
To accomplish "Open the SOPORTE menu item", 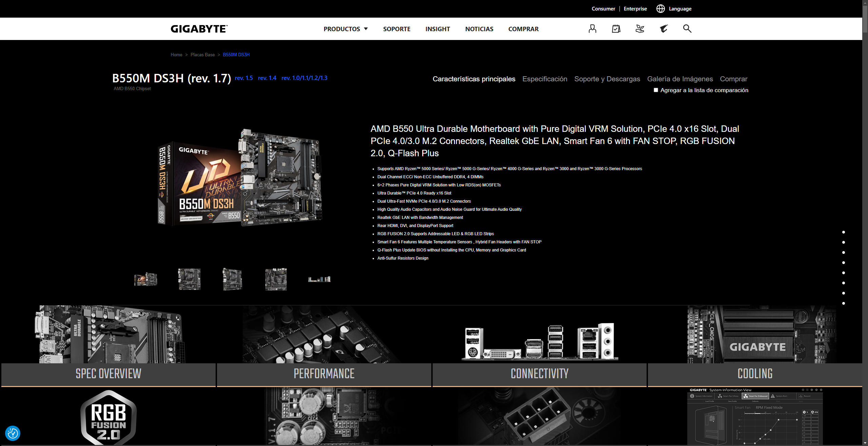I will point(397,29).
